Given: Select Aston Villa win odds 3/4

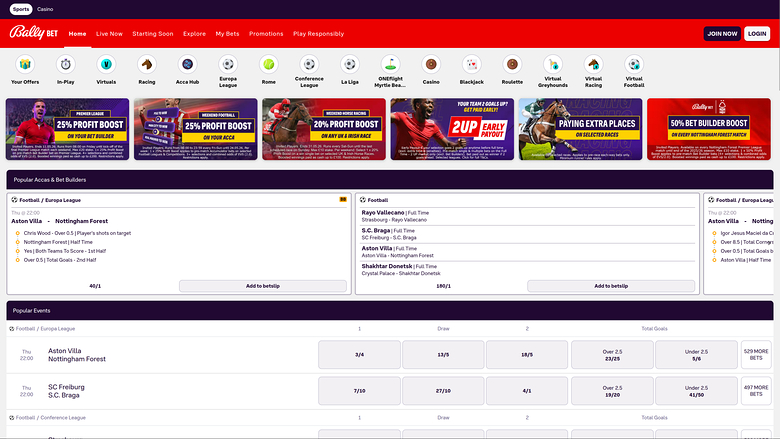Looking at the screenshot, I should 359,354.
